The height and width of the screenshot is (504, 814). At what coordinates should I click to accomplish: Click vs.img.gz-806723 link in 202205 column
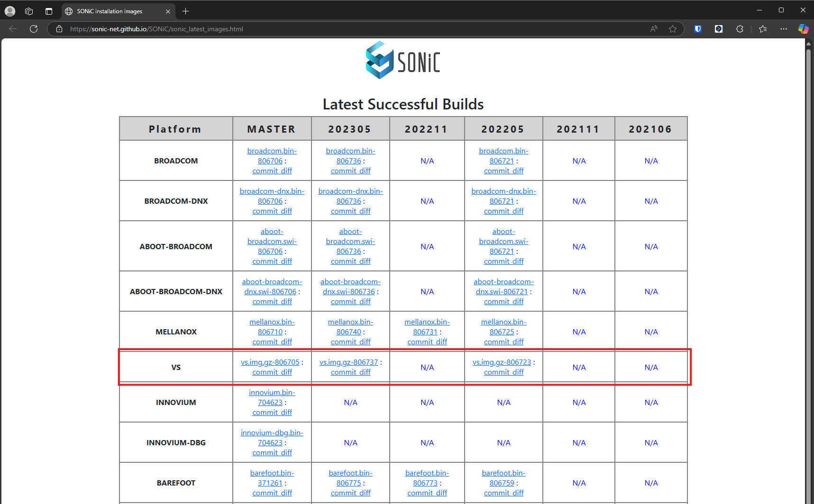tap(502, 362)
